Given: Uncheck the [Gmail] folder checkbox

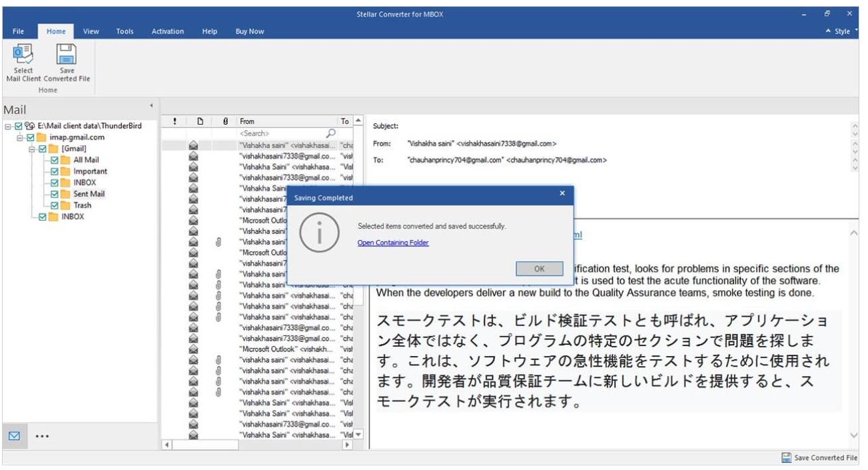Looking at the screenshot, I should click(43, 149).
